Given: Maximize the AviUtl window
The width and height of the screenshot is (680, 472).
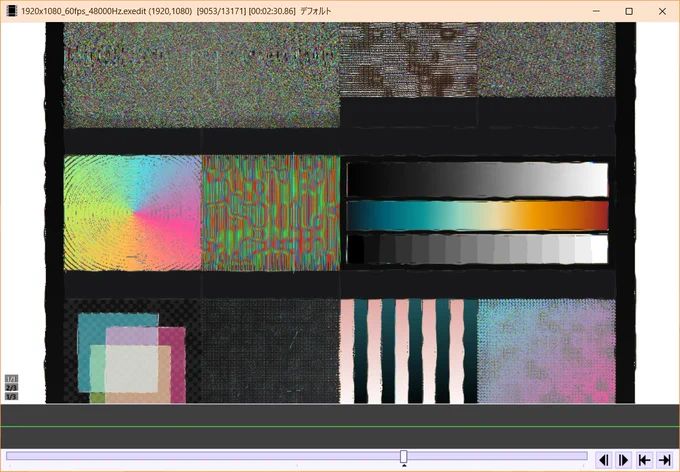Looking at the screenshot, I should [x=629, y=11].
